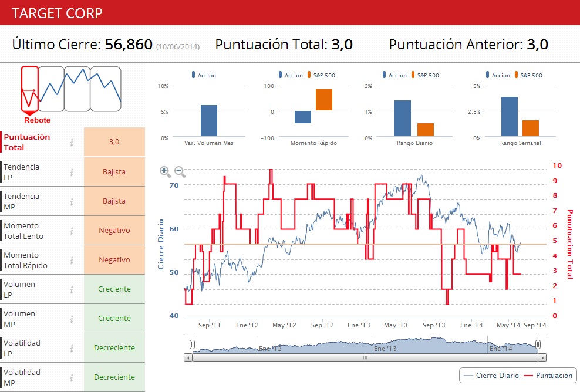
Task: Open info icon for Tendencia LP
Action: click(x=72, y=173)
